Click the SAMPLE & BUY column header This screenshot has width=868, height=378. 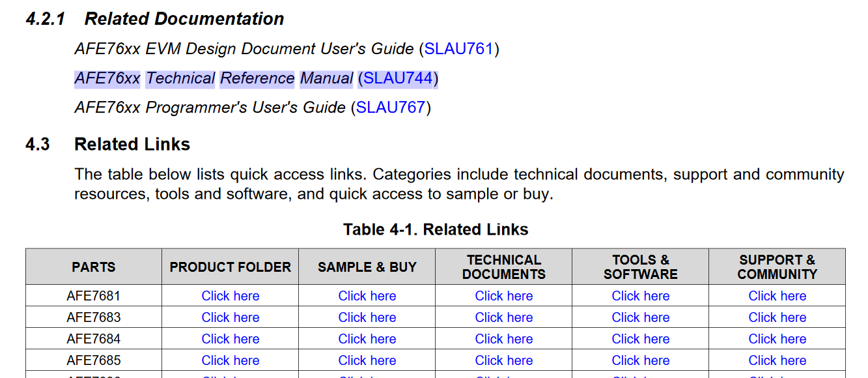click(x=367, y=267)
